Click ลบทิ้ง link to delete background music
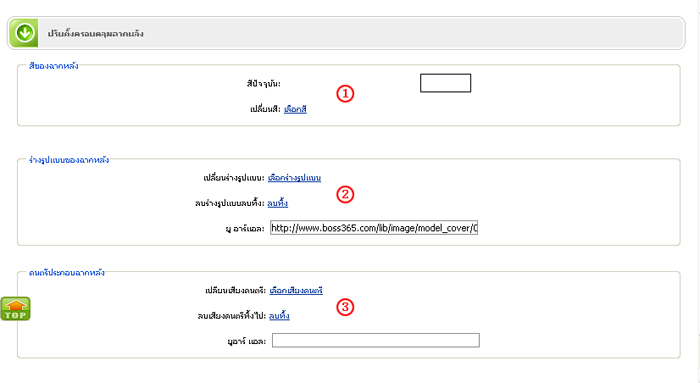The width and height of the screenshot is (700, 383). point(279,316)
